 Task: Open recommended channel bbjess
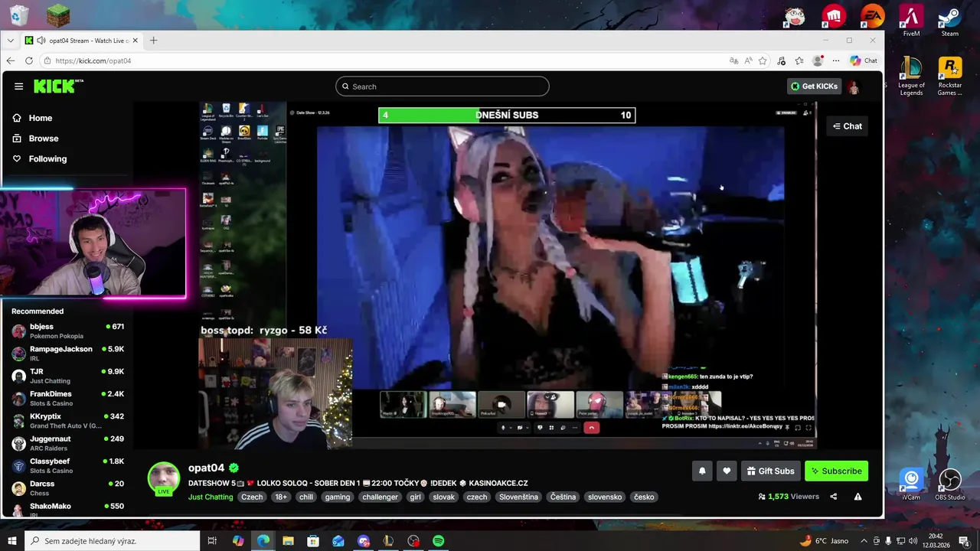point(67,331)
